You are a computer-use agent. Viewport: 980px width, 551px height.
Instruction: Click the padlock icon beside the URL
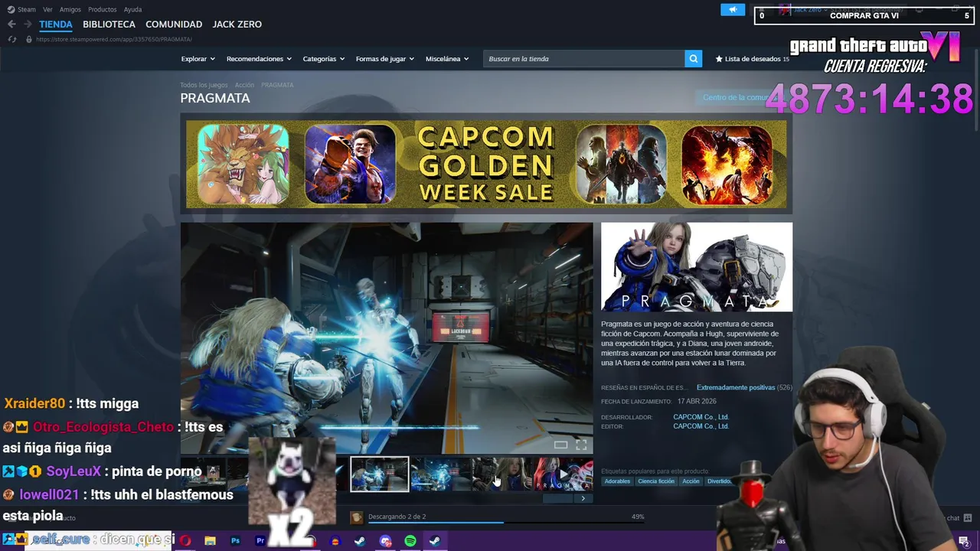click(x=29, y=39)
